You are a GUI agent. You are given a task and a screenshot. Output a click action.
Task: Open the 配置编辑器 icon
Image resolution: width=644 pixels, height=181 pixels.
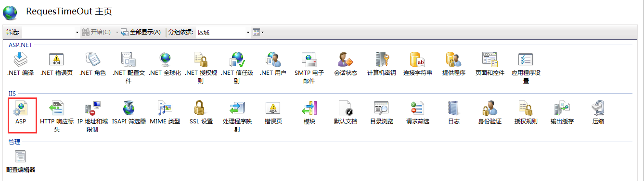coord(21,161)
